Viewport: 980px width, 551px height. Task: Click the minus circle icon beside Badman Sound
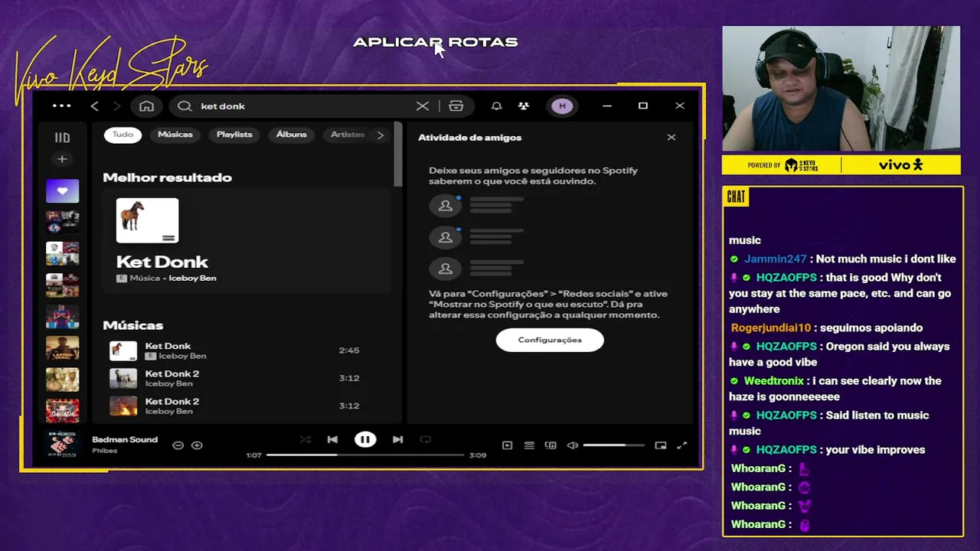click(x=178, y=445)
